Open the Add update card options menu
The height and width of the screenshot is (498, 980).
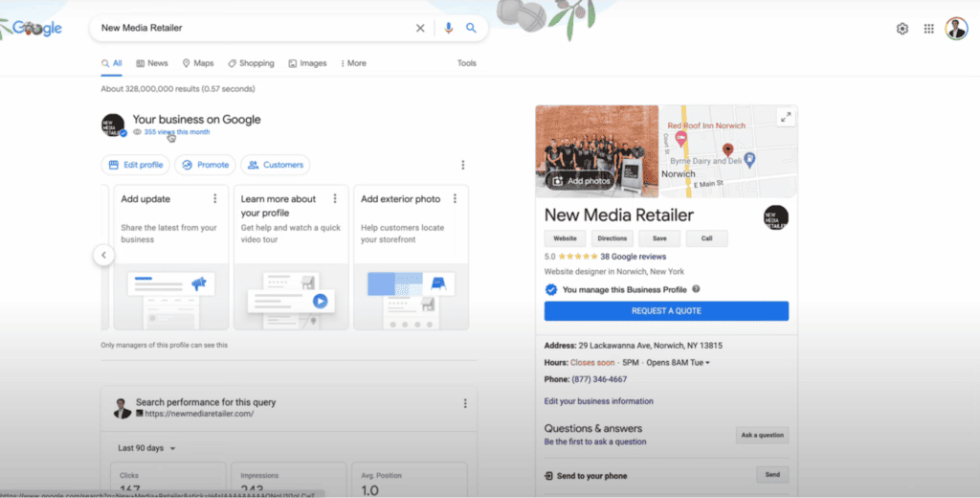[x=215, y=199]
